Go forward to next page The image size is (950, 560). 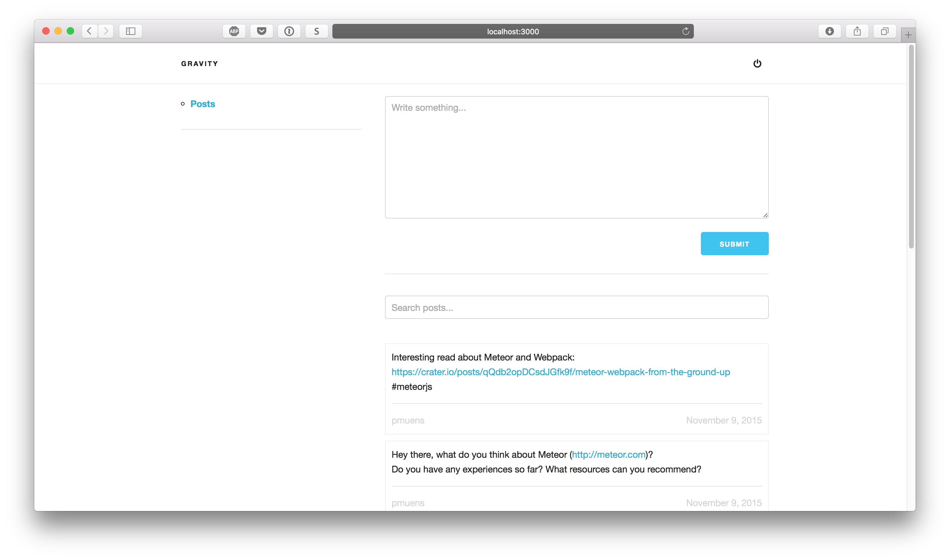point(106,31)
